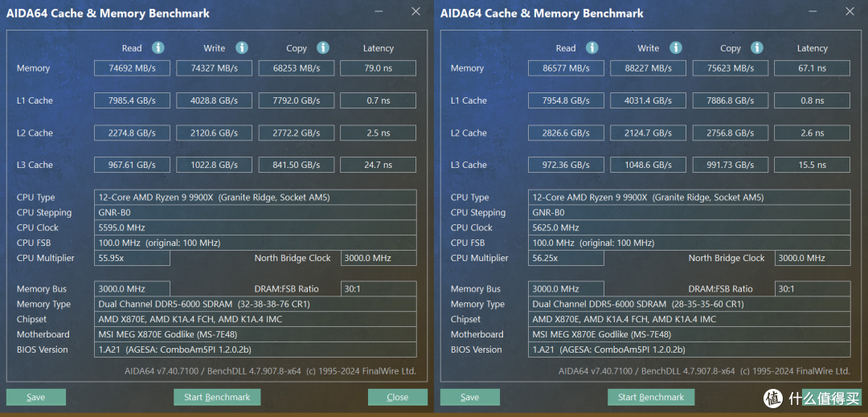Select the memory read value 74692 MB/s
868x417 pixels.
[x=132, y=68]
